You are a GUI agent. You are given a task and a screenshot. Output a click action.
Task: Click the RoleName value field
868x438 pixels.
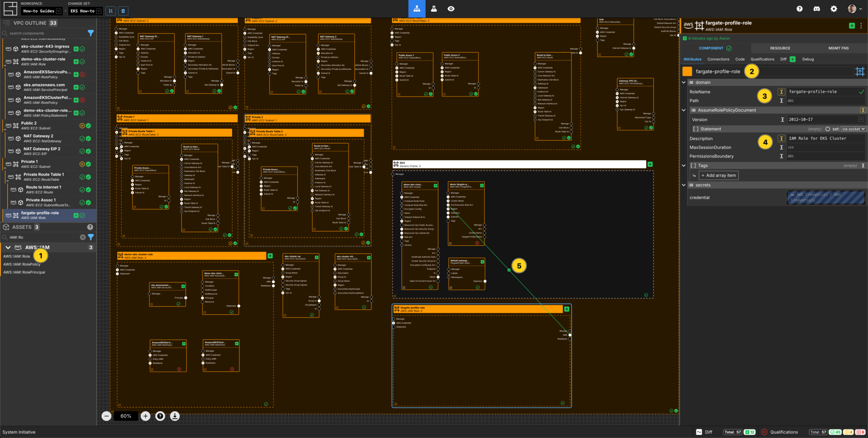pyautogui.click(x=826, y=92)
